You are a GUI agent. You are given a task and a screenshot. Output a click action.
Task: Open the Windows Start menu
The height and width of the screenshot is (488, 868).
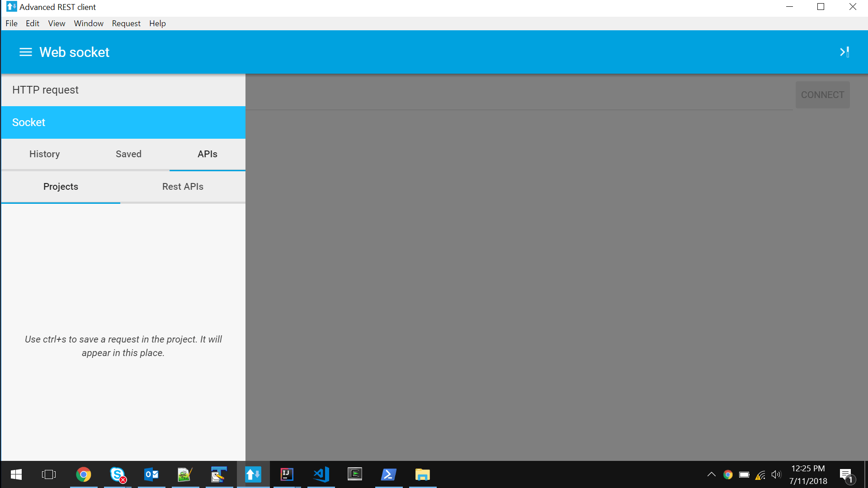coord(16,474)
